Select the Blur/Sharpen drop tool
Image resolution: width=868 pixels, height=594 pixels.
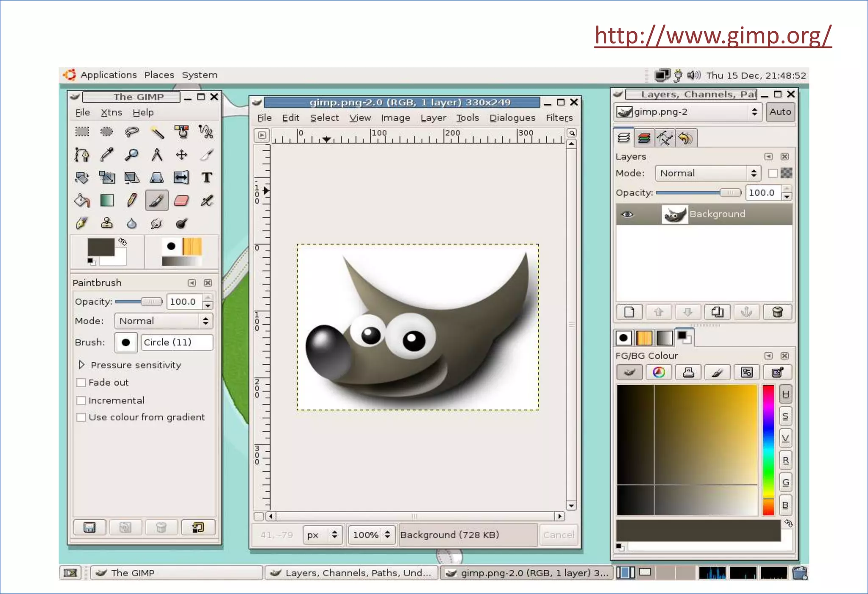tap(132, 223)
